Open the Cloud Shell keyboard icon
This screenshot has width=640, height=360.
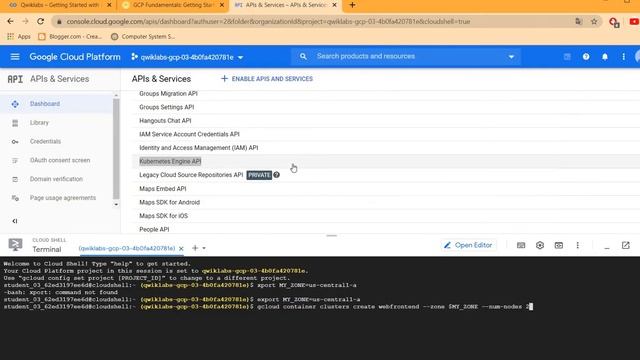[521, 245]
